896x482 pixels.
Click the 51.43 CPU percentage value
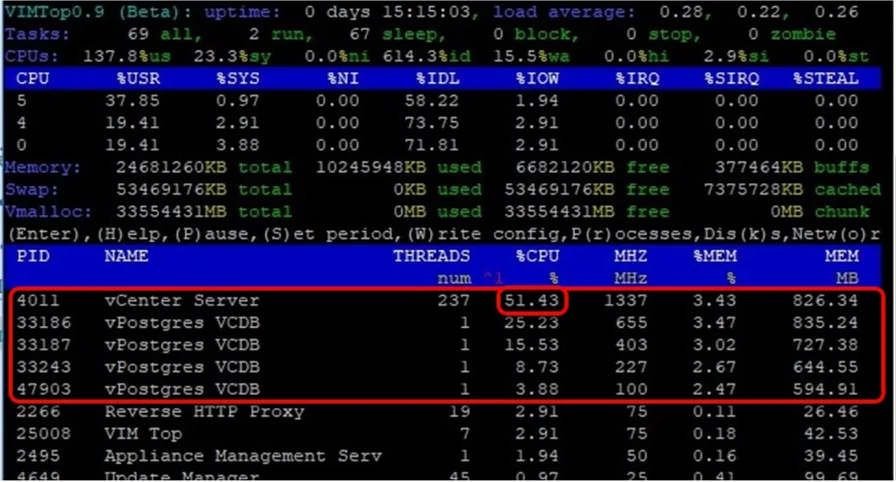531,300
